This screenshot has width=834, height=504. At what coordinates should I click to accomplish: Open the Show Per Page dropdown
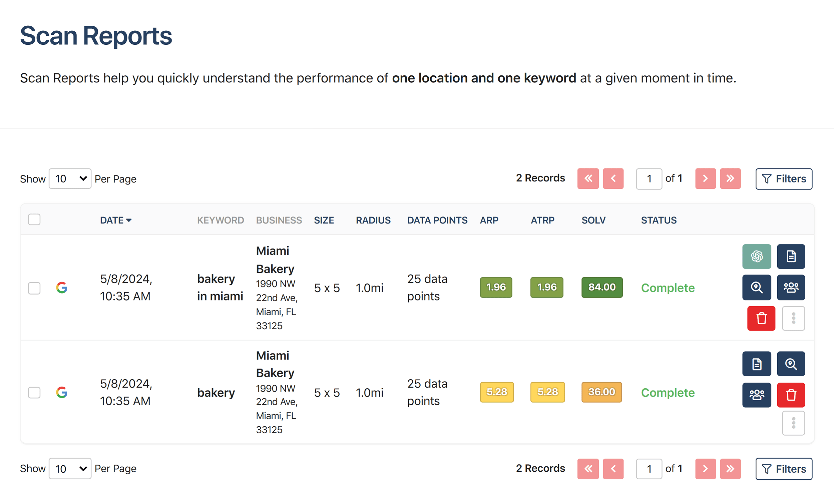pos(70,178)
